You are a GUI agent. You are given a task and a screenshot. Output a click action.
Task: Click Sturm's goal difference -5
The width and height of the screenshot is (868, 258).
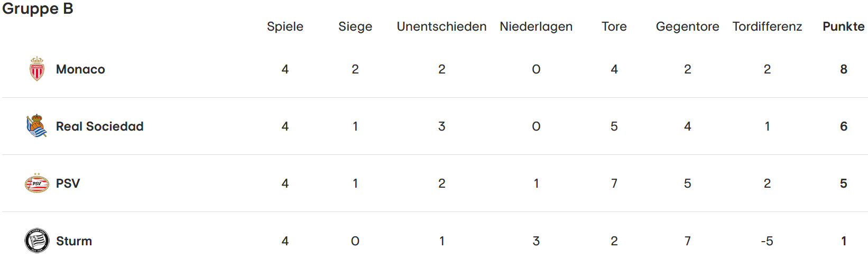tap(767, 241)
